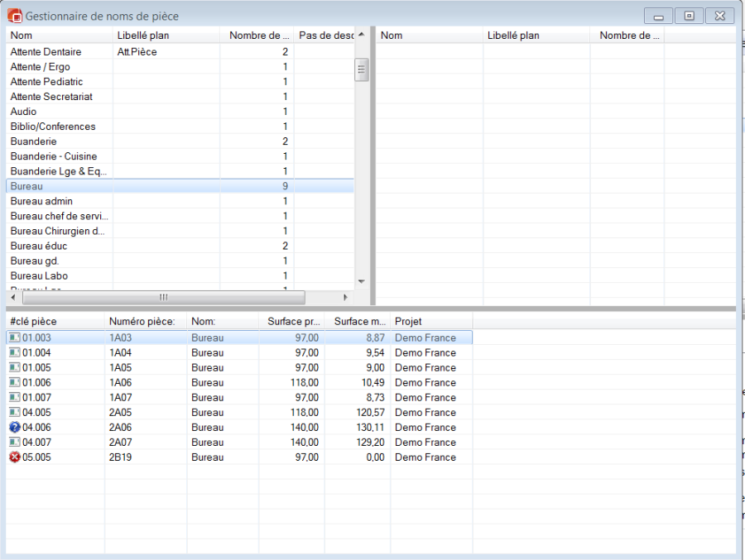This screenshot has width=745, height=560.
Task: Click the horizontal scrollbar's right arrow
Action: coord(346,297)
